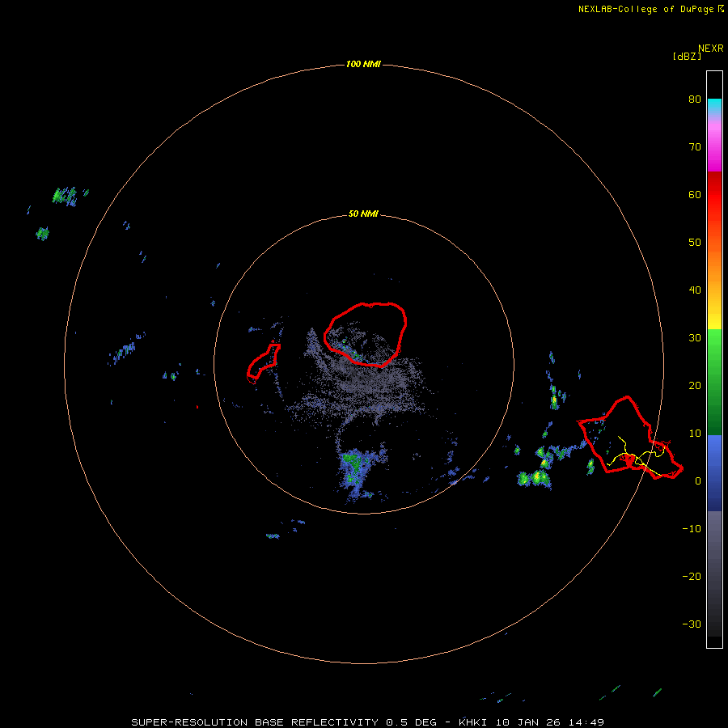This screenshot has width=728, height=728.
Task: Click the NEXLAB-College of DuPage credit text
Action: [x=645, y=9]
